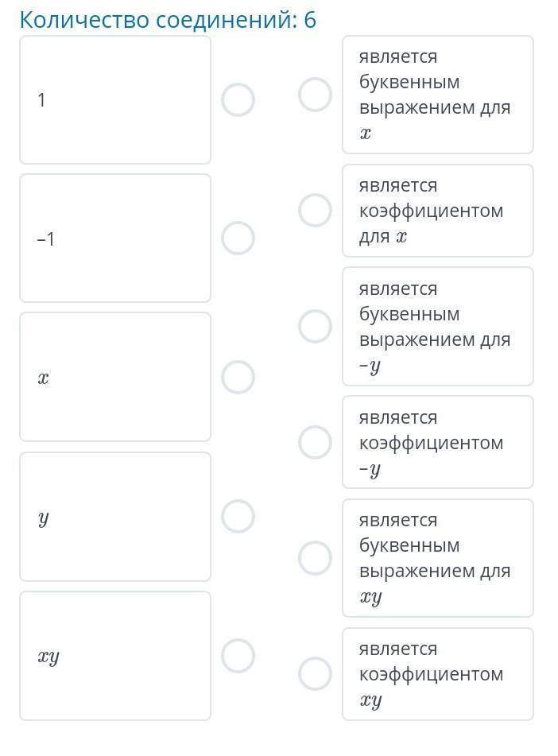This screenshot has width=558, height=756.
Task: Click the left card containing −1
Action: (x=115, y=238)
